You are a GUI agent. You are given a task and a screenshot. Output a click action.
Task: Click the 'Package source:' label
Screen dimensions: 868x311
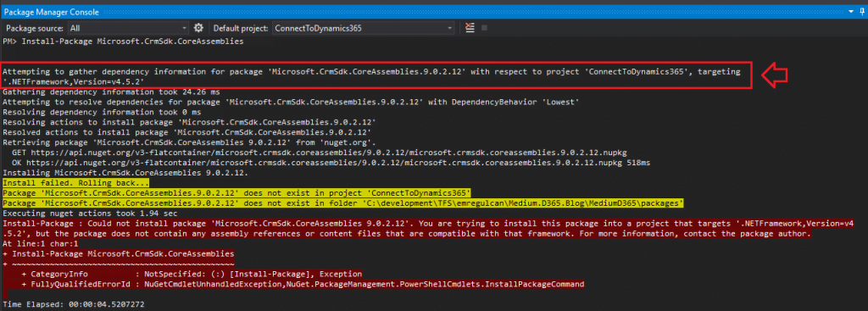pos(34,28)
